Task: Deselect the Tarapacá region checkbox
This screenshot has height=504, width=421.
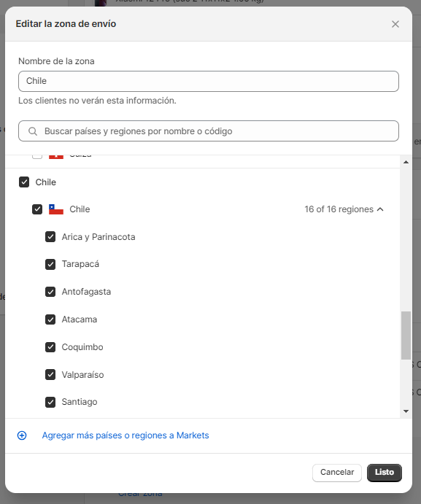Action: pos(50,264)
